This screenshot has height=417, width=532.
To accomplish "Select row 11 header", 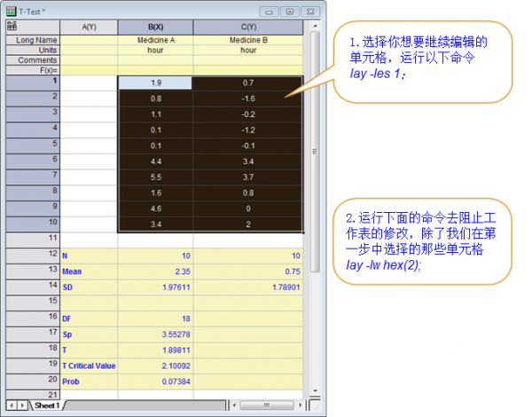I will (33, 240).
